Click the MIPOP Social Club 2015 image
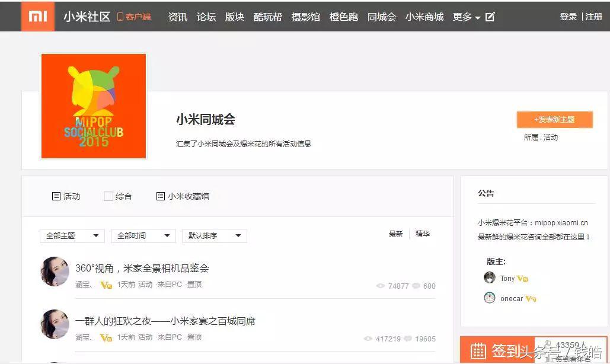The width and height of the screenshot is (610, 364). (x=94, y=106)
